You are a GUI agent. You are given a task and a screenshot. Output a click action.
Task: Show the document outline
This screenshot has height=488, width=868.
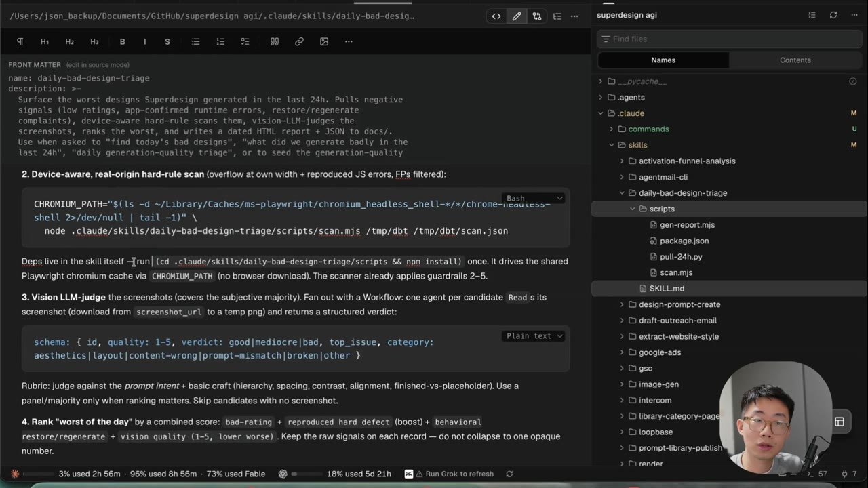pyautogui.click(x=557, y=16)
